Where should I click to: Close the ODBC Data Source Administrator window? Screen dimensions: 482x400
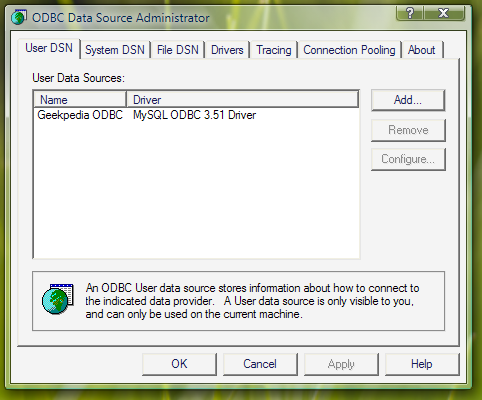point(444,13)
